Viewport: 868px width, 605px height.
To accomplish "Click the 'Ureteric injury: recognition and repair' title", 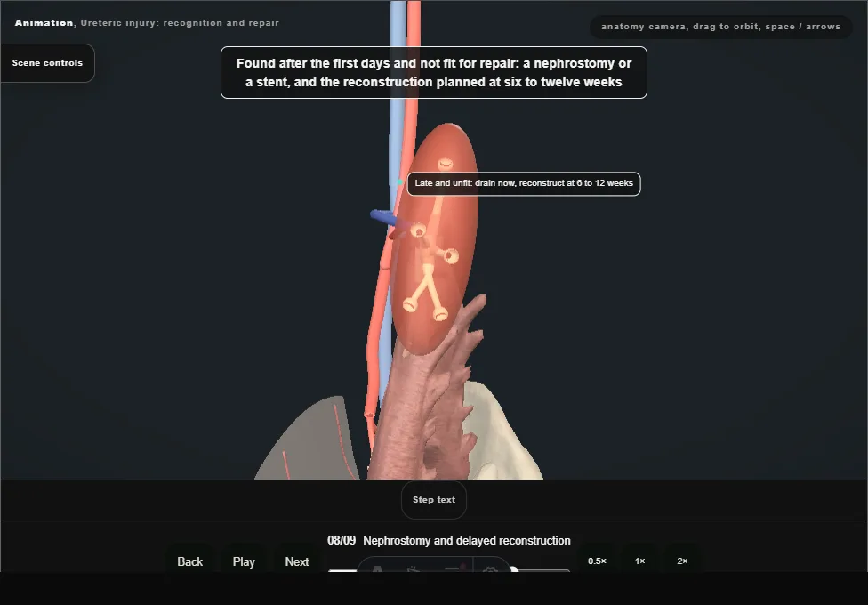I will (180, 23).
